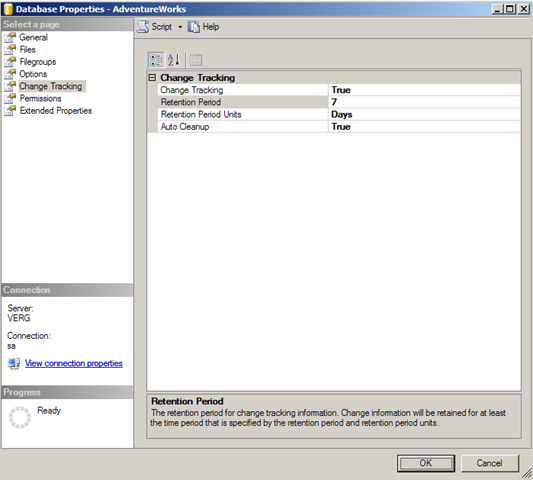
Task: Switch to Categorized view in property grid
Action: pos(156,60)
